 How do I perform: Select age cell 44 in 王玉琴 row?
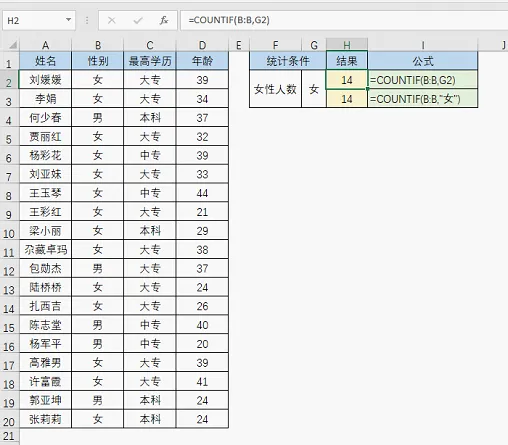coord(202,193)
